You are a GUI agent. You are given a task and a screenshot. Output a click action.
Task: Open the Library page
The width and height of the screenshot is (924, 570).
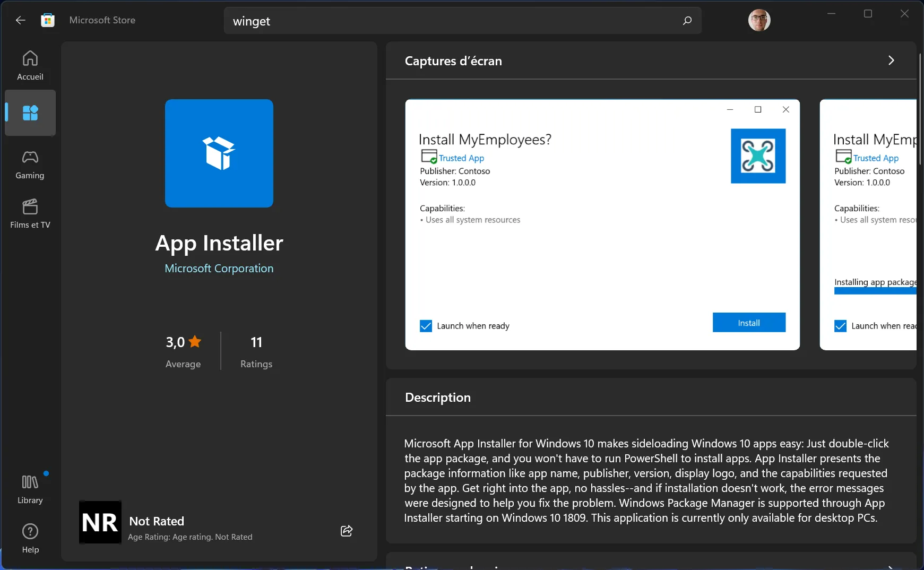(x=30, y=489)
